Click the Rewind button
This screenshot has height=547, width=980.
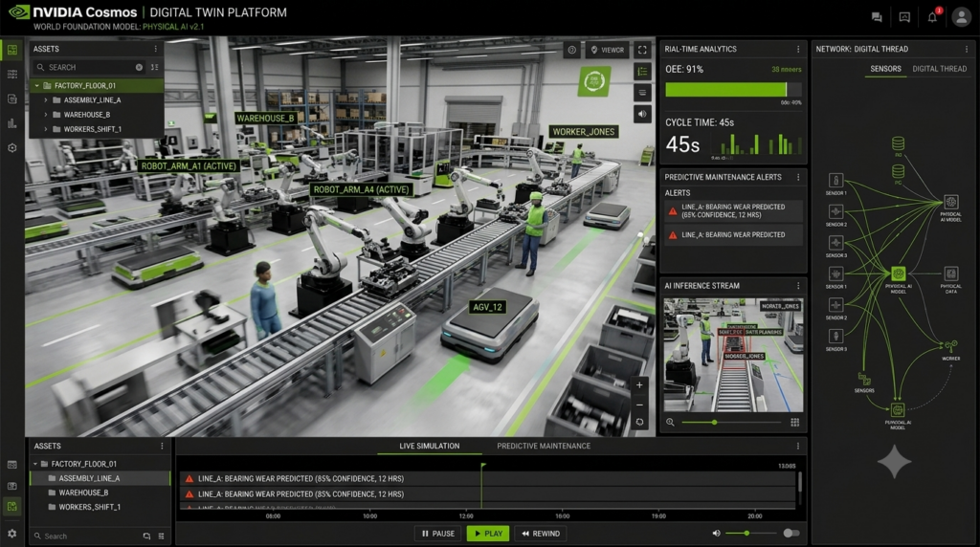coord(541,534)
